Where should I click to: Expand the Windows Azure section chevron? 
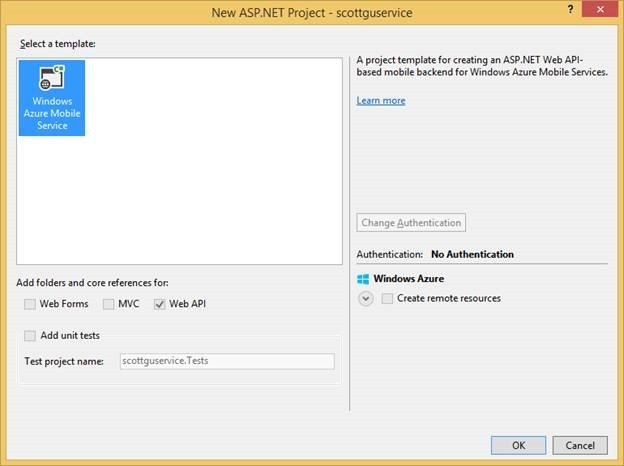(x=364, y=298)
